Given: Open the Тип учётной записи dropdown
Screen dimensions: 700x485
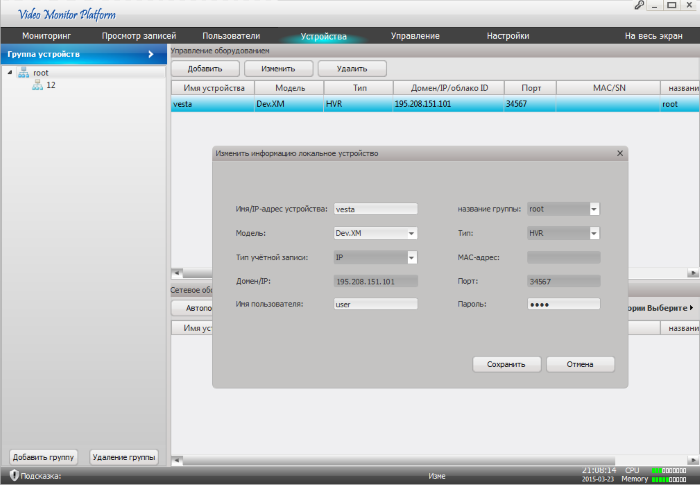Looking at the screenshot, I should [411, 257].
